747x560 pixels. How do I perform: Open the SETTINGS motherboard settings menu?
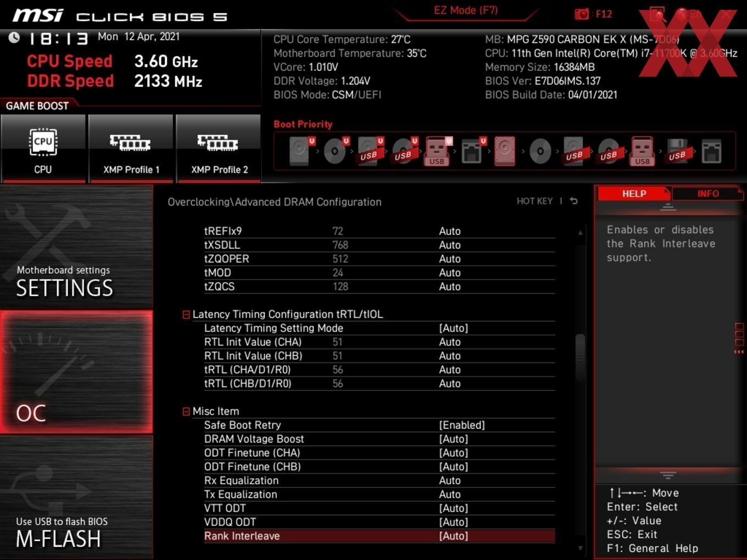(x=76, y=247)
